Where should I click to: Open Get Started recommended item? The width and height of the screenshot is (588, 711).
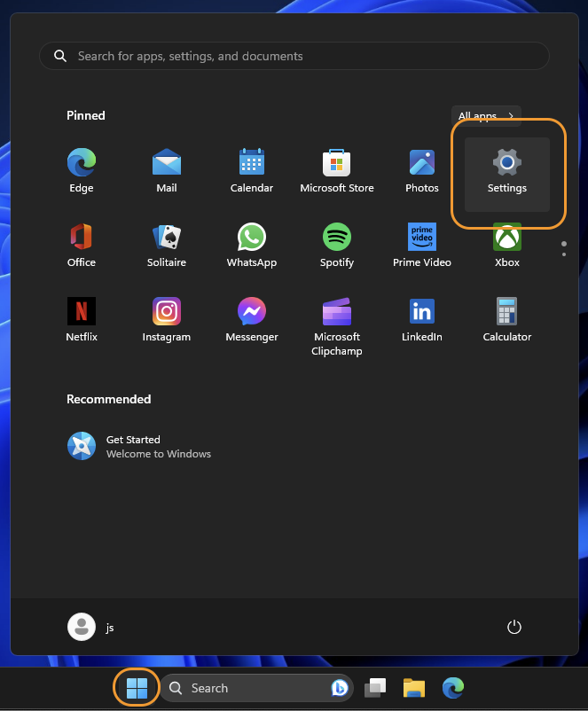tap(139, 446)
